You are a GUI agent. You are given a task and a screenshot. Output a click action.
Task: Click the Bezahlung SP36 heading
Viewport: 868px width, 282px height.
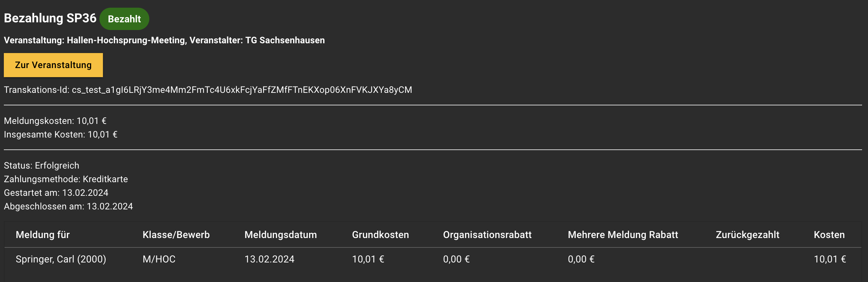pyautogui.click(x=50, y=18)
